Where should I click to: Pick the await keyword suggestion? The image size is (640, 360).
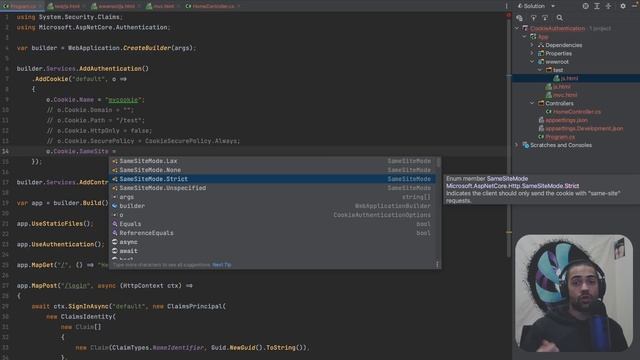pyautogui.click(x=272, y=251)
